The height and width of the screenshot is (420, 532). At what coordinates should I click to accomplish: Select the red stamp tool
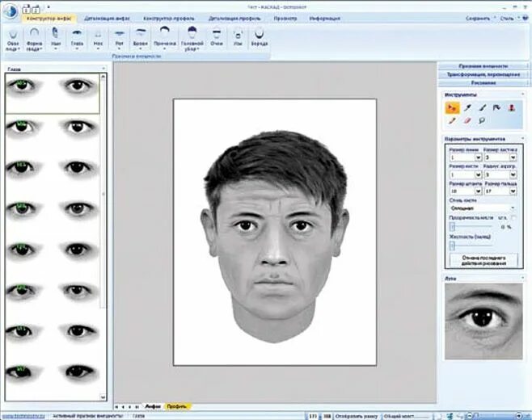pos(512,107)
